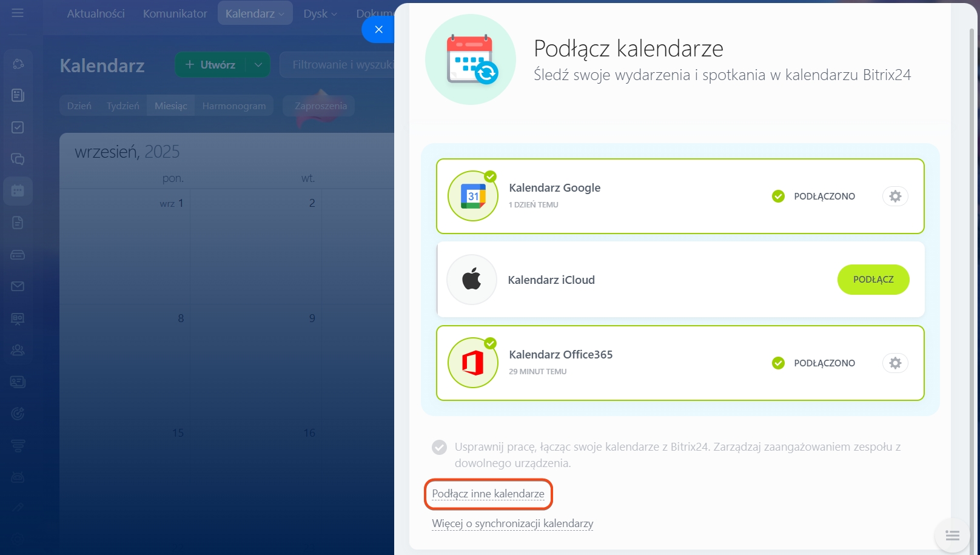Click 'Podłącz inne kalendarze' link

point(488,494)
